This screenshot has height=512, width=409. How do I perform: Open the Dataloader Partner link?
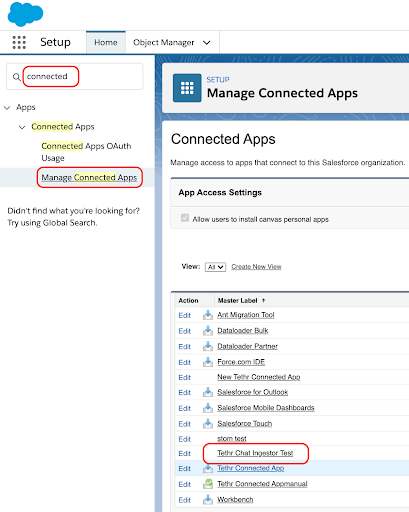tap(247, 346)
